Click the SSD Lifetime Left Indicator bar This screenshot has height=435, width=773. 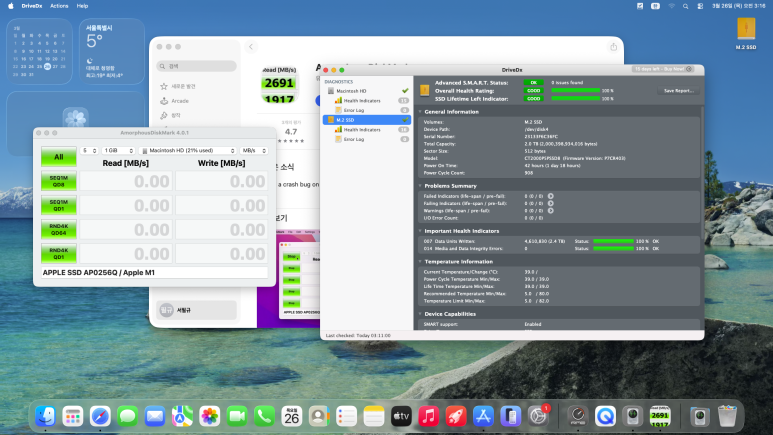575,99
